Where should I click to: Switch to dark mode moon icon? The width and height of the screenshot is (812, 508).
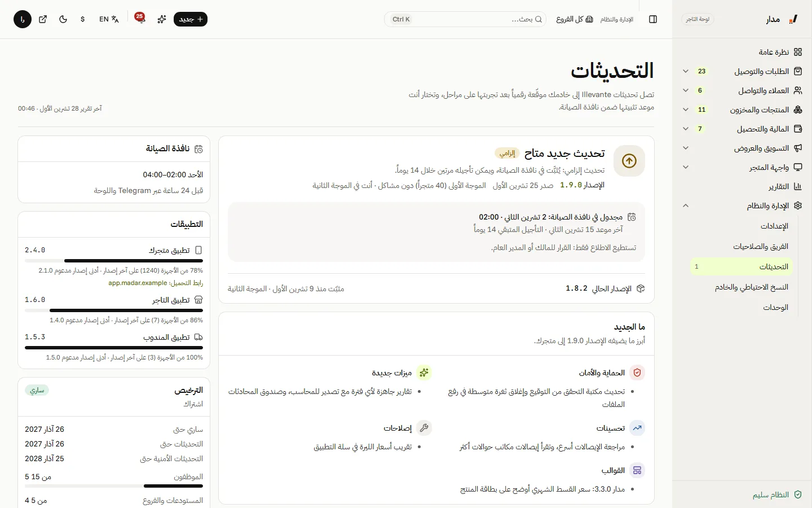point(63,19)
